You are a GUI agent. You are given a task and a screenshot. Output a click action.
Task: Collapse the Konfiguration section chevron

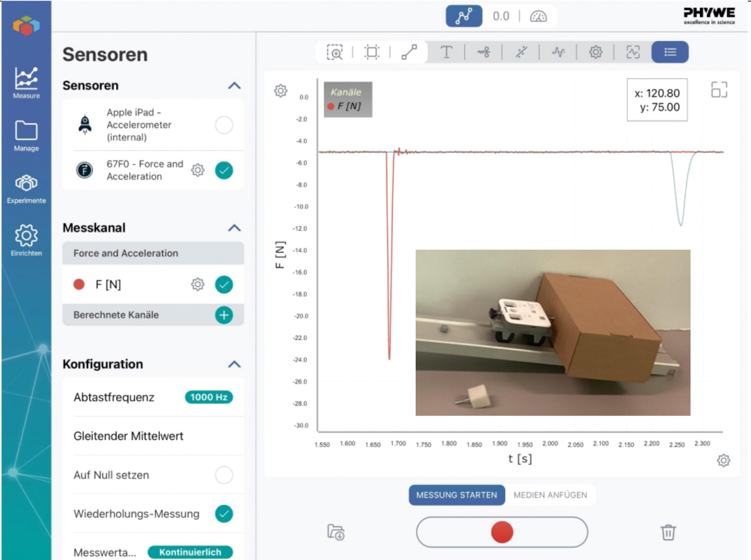tap(234, 364)
